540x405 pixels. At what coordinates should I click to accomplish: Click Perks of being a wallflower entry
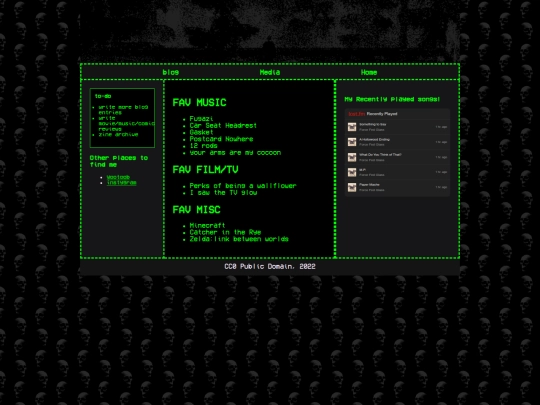(x=243, y=186)
